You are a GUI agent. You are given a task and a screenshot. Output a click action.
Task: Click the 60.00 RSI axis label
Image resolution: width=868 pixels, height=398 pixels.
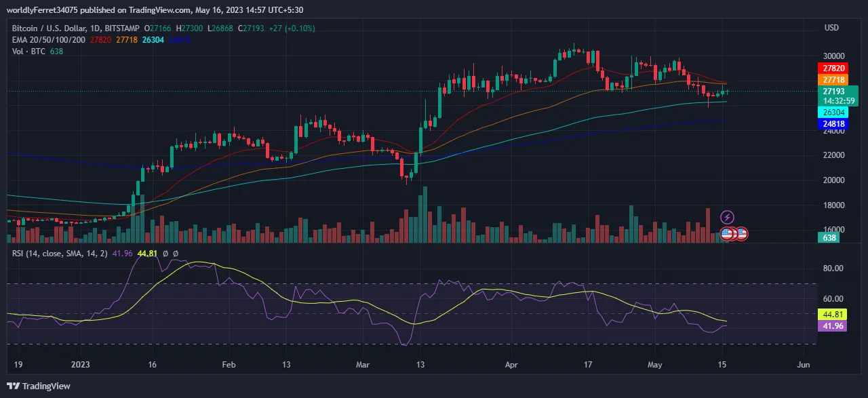[833, 299]
